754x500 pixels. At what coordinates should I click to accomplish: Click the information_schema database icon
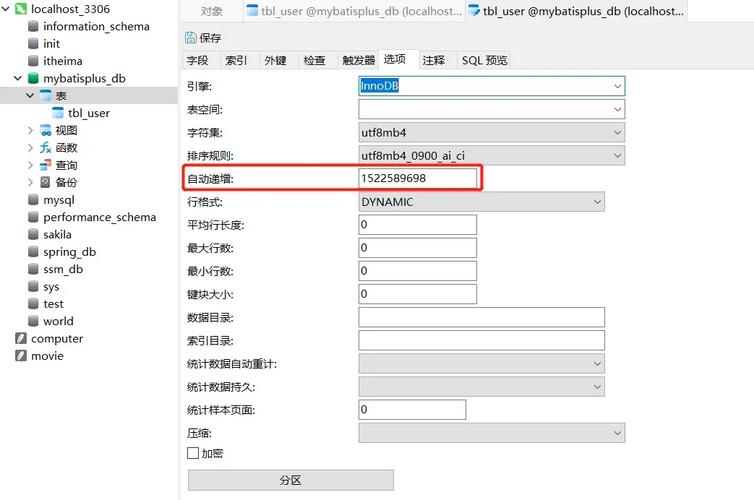pos(33,26)
